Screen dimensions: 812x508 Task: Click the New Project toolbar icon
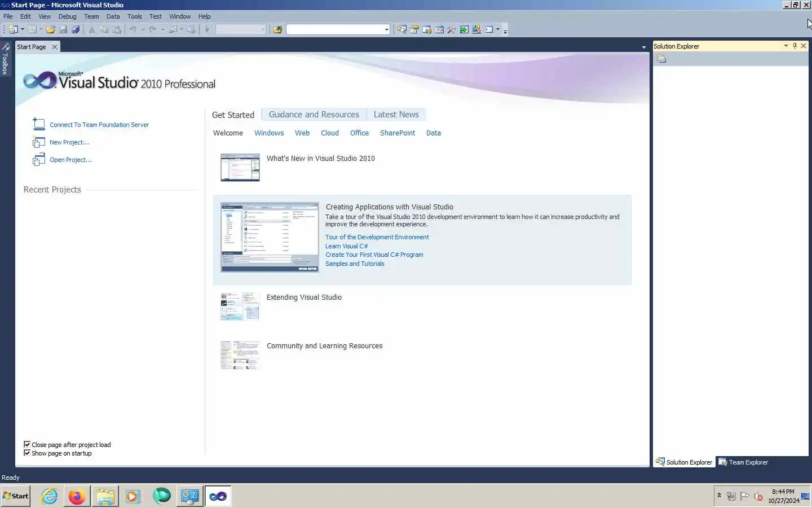pyautogui.click(x=14, y=29)
